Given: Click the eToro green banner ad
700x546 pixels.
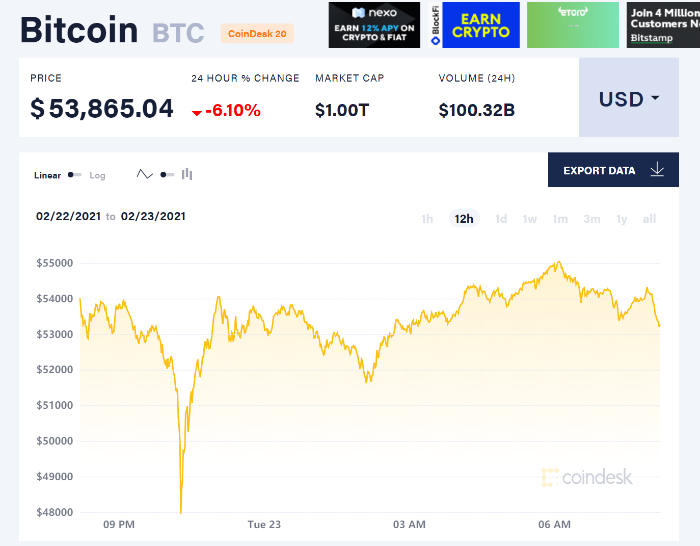Looking at the screenshot, I should 573,25.
